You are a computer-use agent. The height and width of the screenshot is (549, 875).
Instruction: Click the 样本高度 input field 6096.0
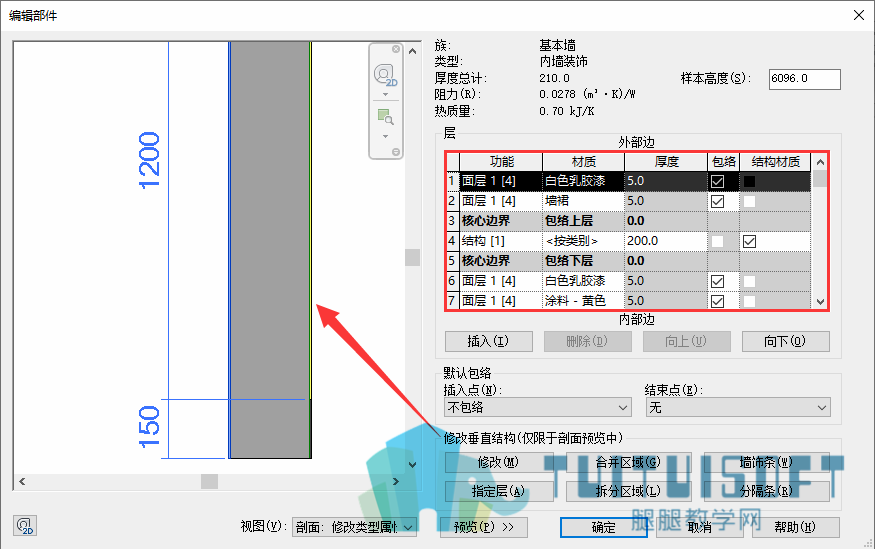(805, 79)
